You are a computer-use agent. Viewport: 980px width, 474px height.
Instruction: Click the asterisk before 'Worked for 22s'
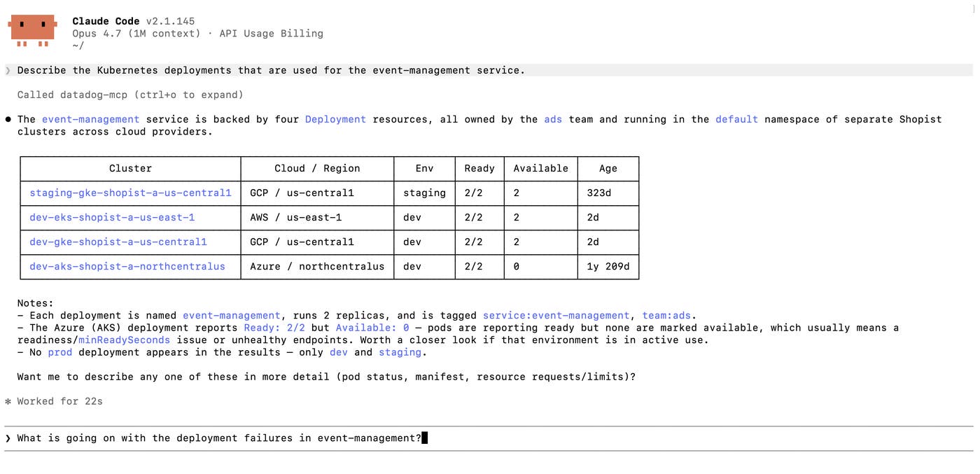tap(8, 401)
